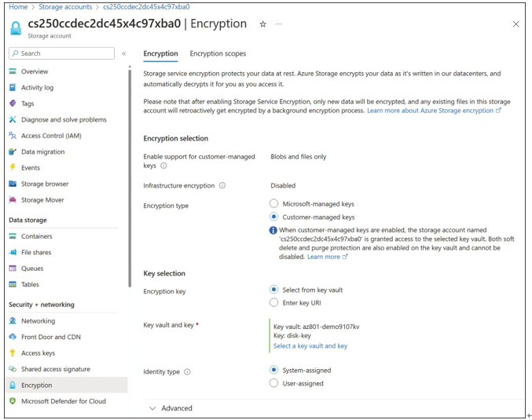Screen dimensions: 532x420
Task: Close the Encryption blade
Action: 515,24
